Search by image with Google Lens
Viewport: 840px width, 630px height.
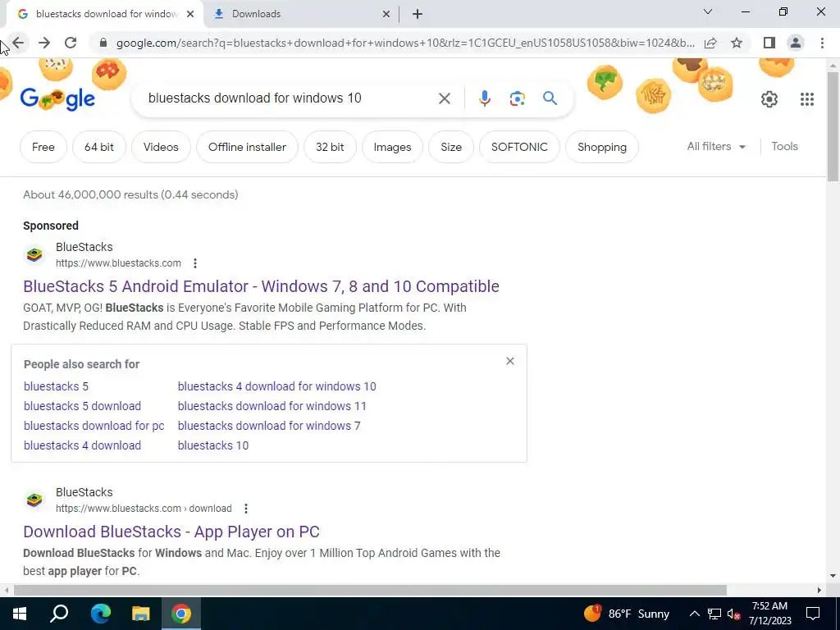(x=517, y=98)
